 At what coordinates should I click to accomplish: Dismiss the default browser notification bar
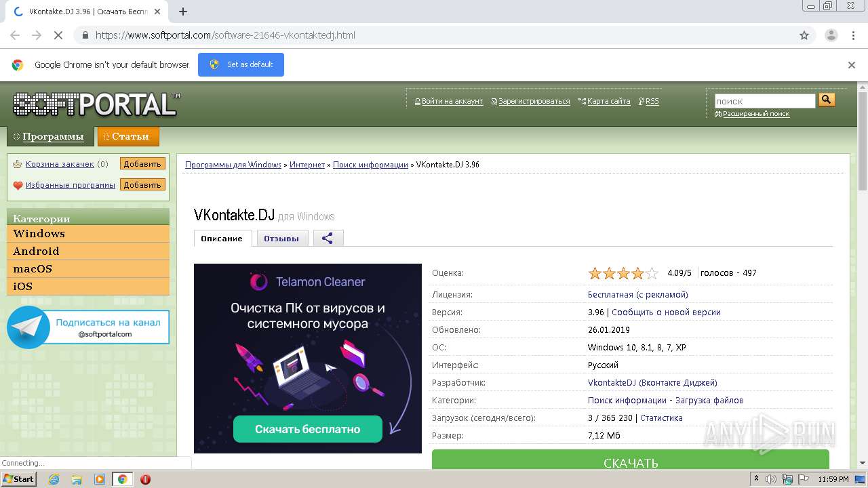pos(852,65)
